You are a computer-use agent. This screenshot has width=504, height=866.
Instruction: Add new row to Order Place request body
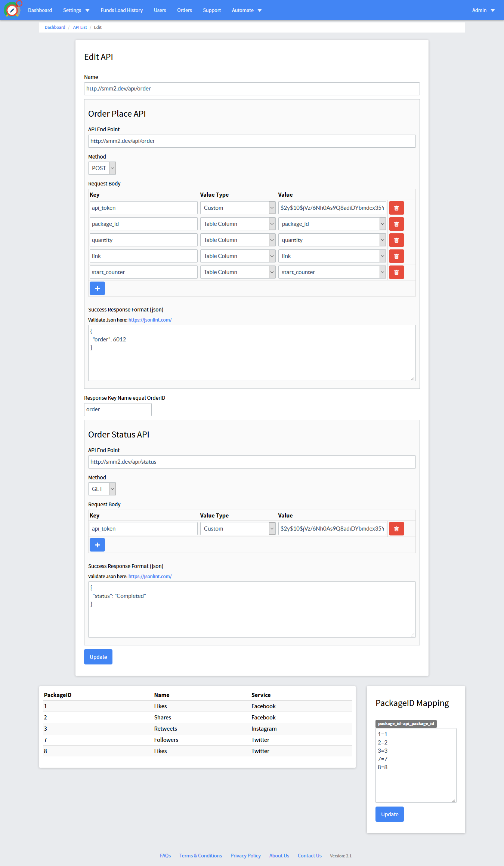(x=97, y=288)
